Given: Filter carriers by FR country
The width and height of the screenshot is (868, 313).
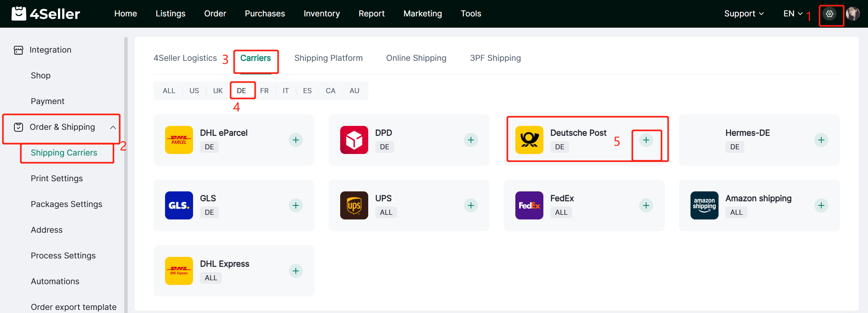Looking at the screenshot, I should pos(264,91).
